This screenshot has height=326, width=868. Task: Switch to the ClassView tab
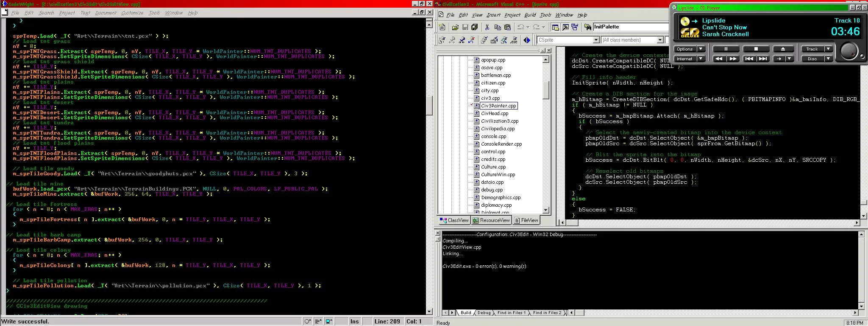(x=454, y=220)
